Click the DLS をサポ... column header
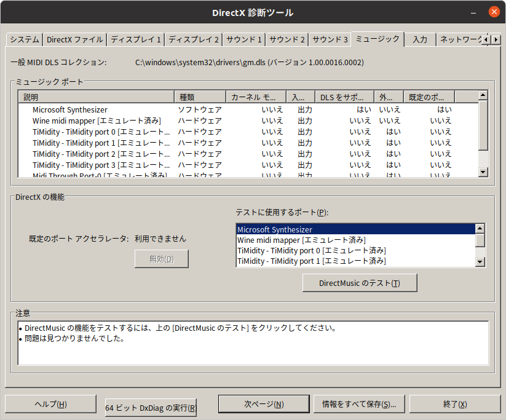This screenshot has width=506, height=420. (345, 97)
